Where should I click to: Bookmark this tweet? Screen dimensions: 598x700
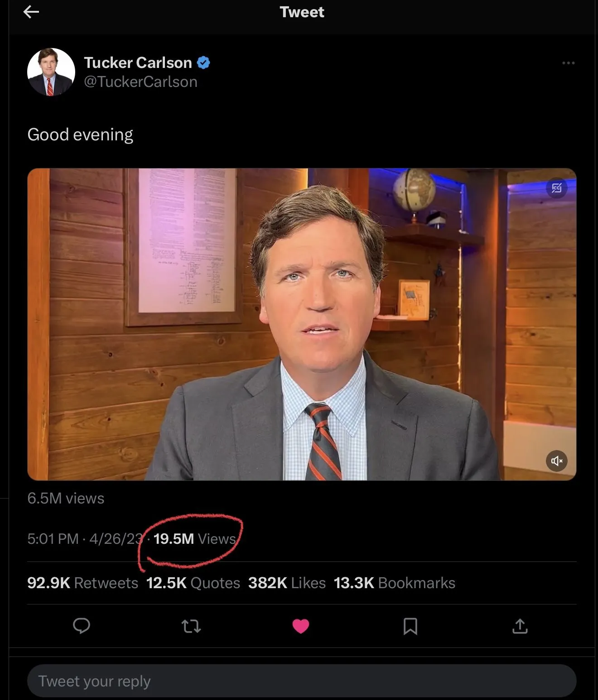[410, 626]
